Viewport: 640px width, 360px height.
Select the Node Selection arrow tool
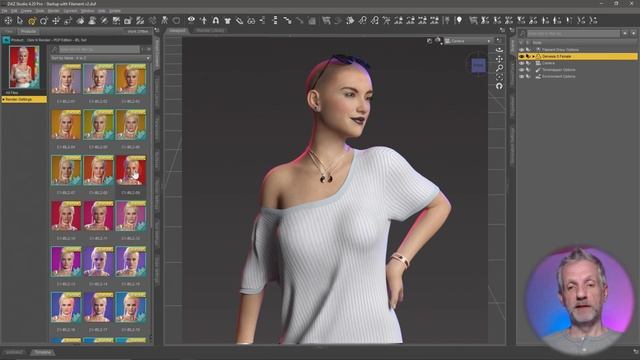[20, 20]
